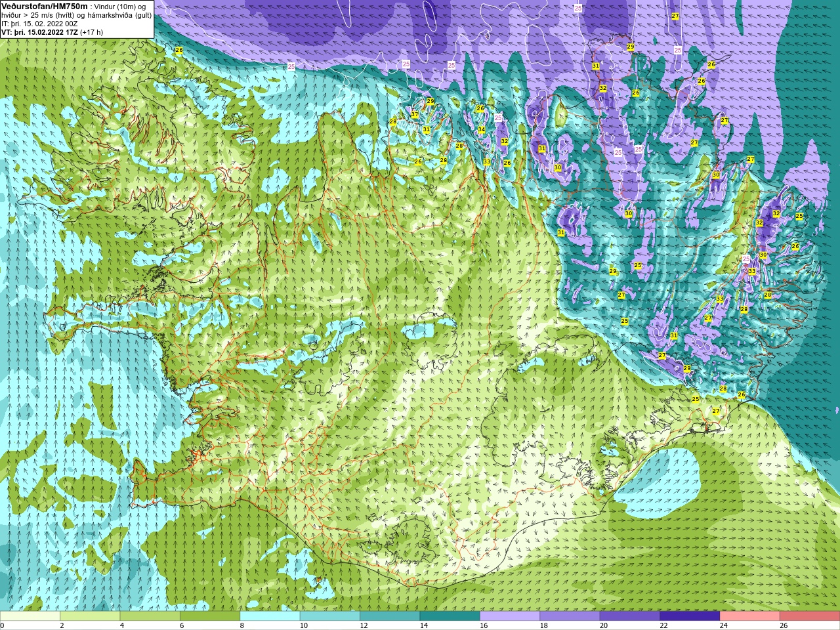Click the light cyan 8–10 legend swatch

click(x=270, y=616)
